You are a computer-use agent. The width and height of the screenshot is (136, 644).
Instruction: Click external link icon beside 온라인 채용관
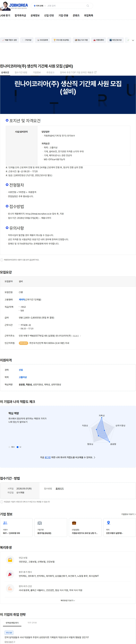point(95,72)
